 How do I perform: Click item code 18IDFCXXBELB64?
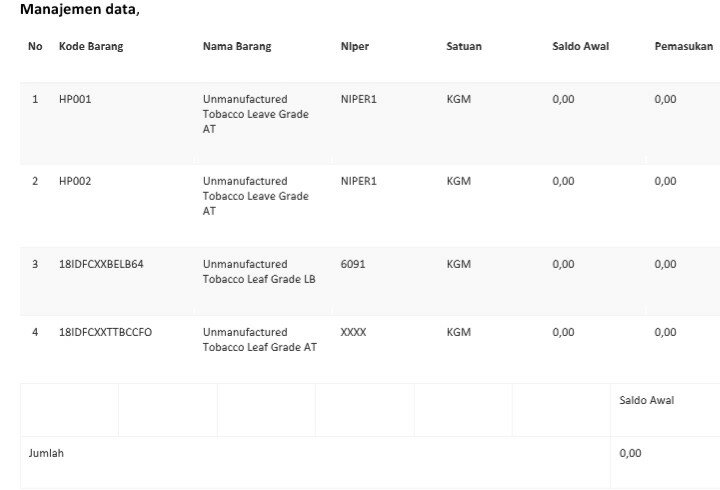101,264
